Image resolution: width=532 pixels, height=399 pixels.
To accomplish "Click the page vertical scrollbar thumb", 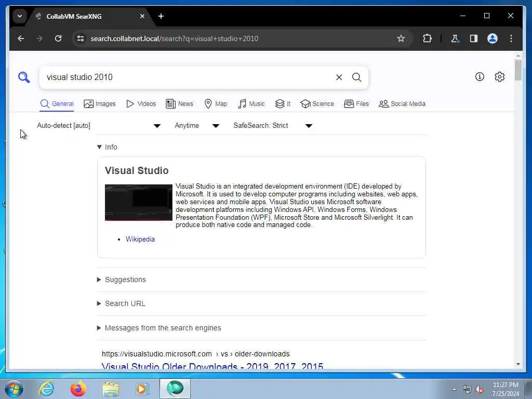I will pos(518,70).
